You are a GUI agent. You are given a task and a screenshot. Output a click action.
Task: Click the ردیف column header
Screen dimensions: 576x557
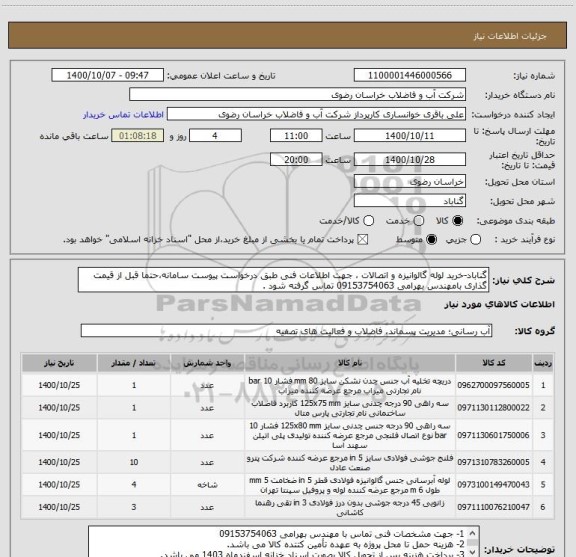coord(543,363)
